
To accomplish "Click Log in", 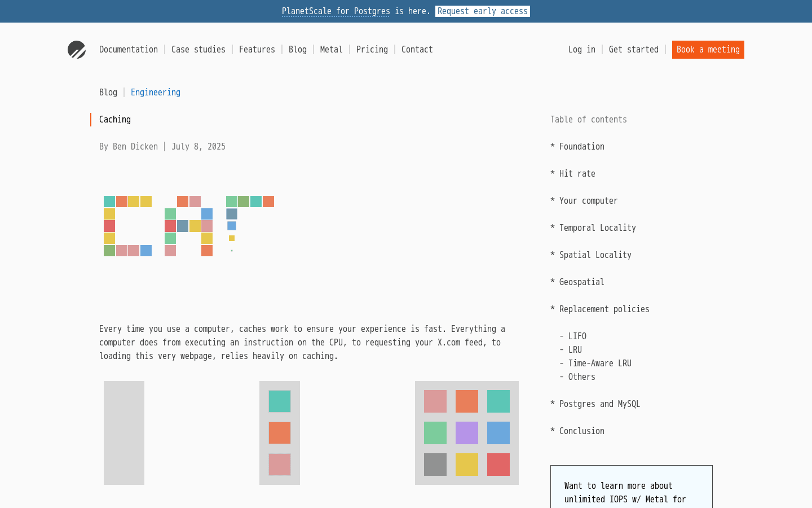I will [582, 50].
